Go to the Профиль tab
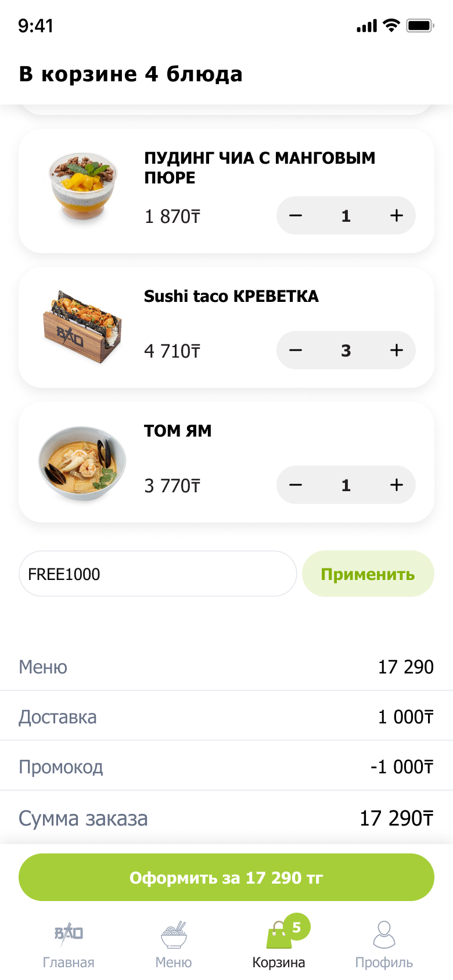The height and width of the screenshot is (980, 453). 384,945
